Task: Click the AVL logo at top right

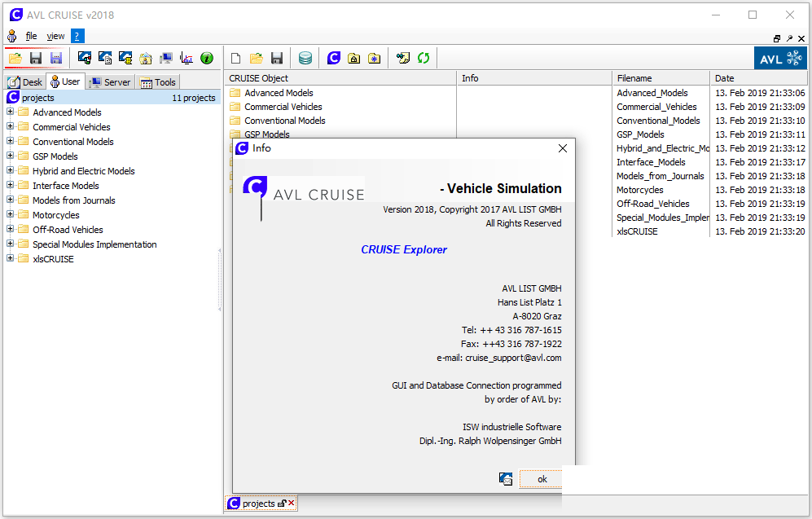Action: coord(780,58)
